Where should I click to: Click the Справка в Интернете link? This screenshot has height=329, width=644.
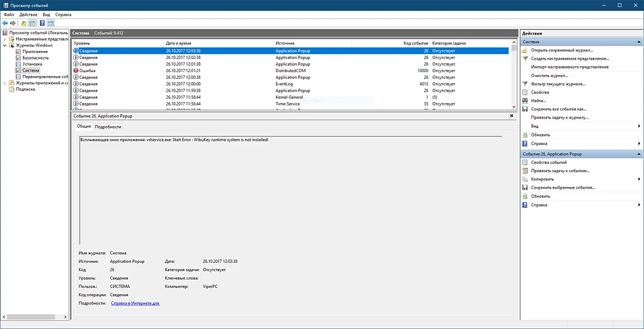coord(135,303)
